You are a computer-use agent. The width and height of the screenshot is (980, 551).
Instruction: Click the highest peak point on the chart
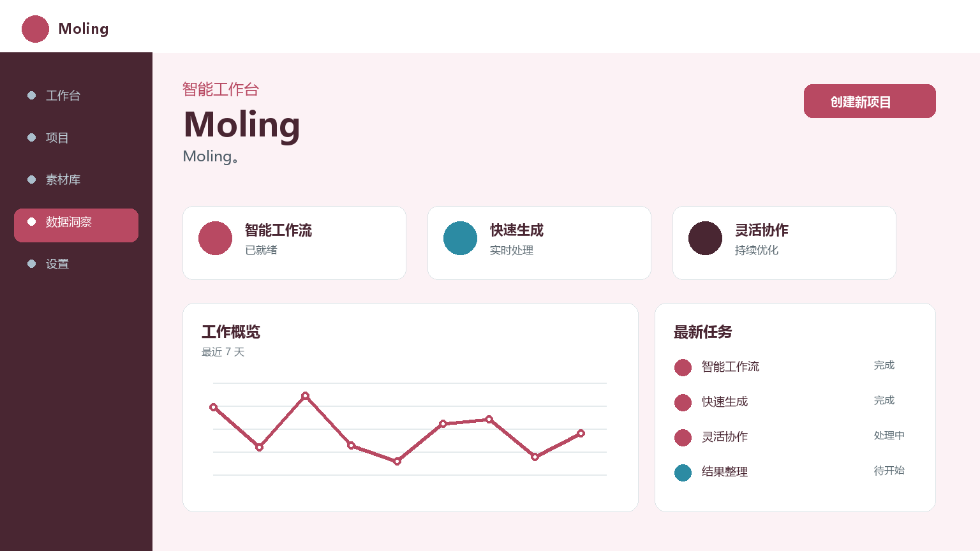click(x=305, y=396)
